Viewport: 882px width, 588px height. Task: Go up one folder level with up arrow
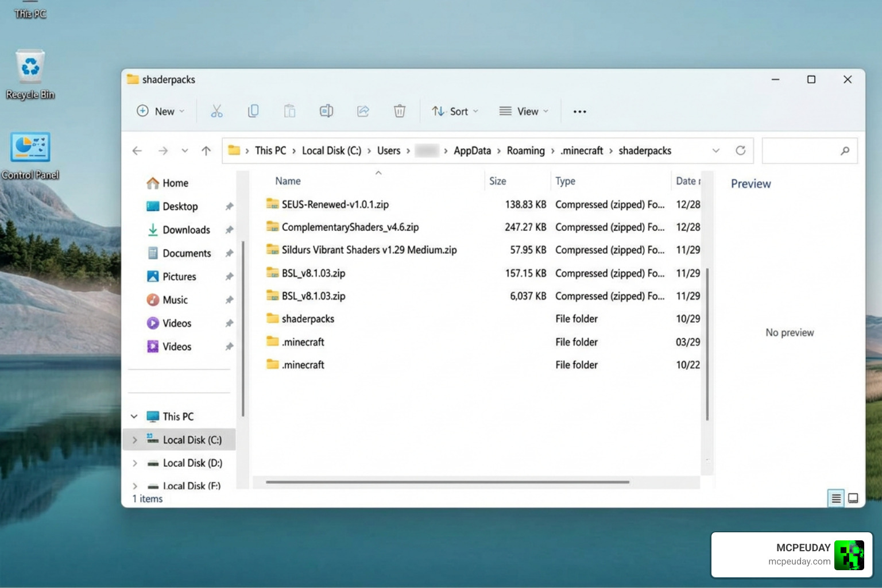pyautogui.click(x=206, y=150)
